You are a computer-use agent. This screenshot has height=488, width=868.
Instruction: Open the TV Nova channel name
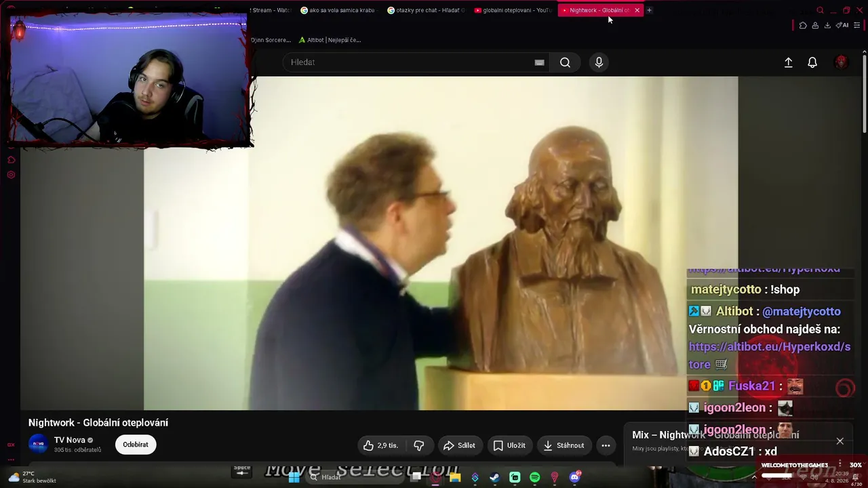[70, 440]
